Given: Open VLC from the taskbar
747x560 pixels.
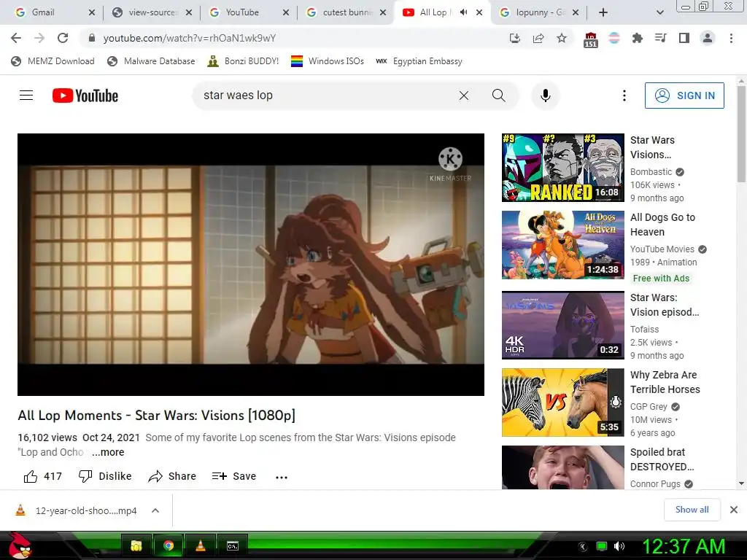Looking at the screenshot, I should coord(201,545).
